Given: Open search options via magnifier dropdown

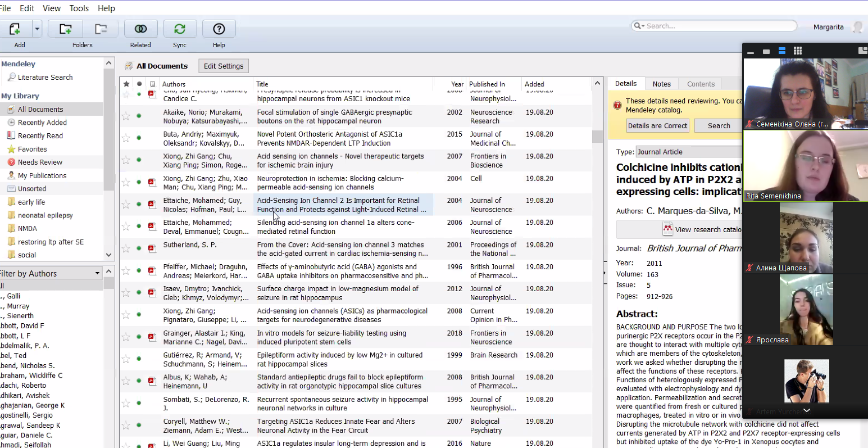Looking at the screenshot, I should pos(638,26).
